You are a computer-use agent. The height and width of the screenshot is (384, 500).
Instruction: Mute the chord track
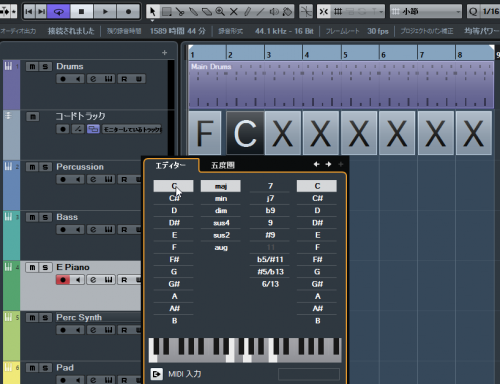pos(33,117)
